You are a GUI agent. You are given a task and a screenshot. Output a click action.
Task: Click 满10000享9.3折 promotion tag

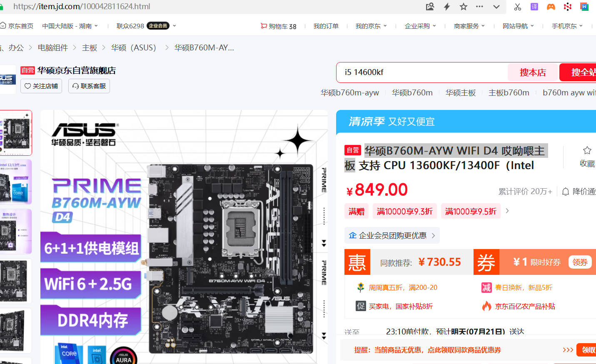click(405, 211)
